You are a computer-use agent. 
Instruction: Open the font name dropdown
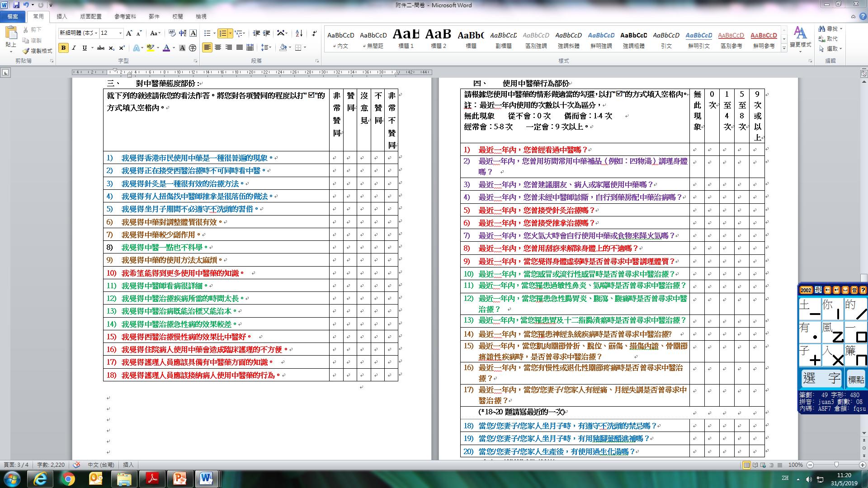click(96, 33)
